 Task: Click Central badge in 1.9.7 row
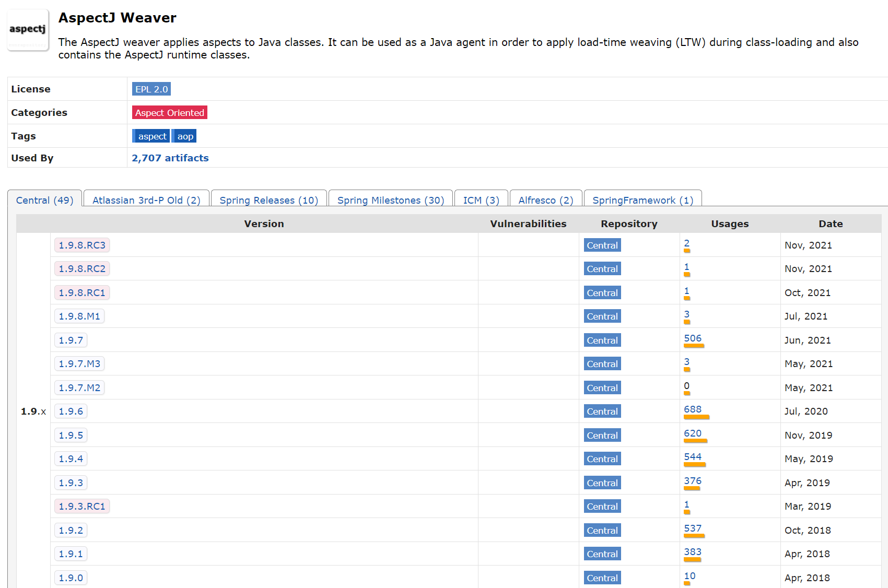[x=602, y=340]
